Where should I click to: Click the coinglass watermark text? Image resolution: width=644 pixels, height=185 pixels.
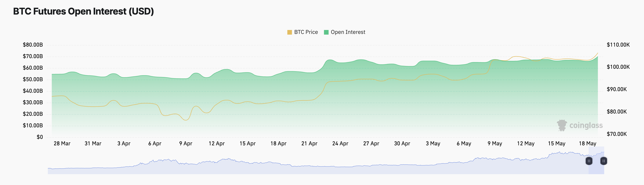(586, 125)
